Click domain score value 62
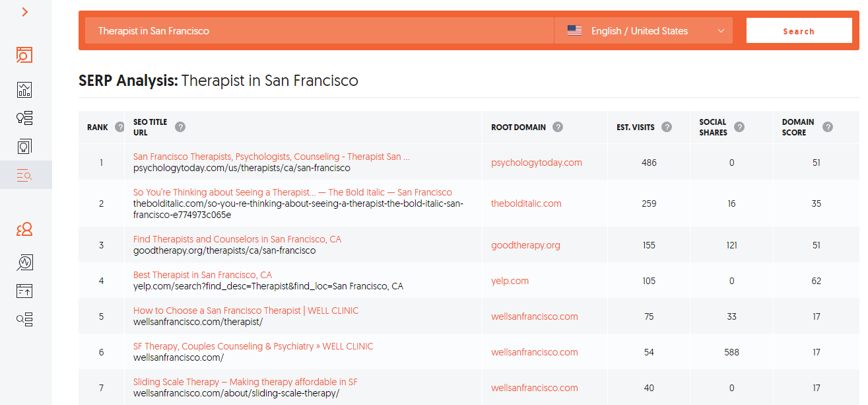Image resolution: width=868 pixels, height=405 pixels. (817, 281)
